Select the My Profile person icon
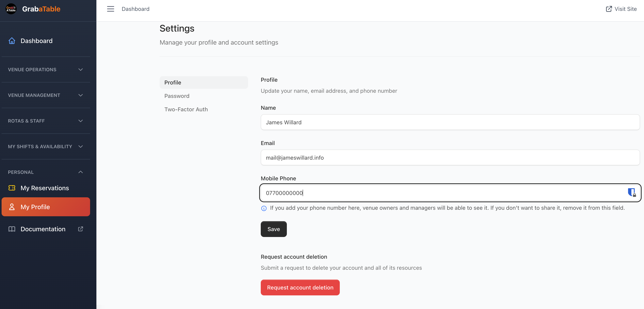 tap(12, 207)
